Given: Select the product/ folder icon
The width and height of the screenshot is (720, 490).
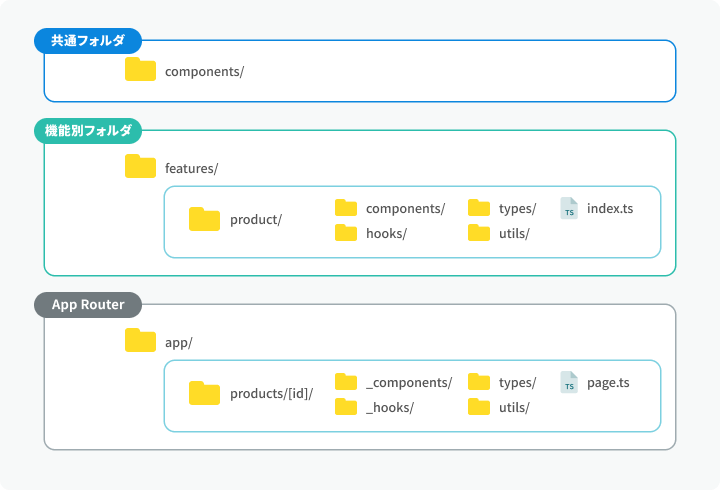Looking at the screenshot, I should [x=204, y=219].
